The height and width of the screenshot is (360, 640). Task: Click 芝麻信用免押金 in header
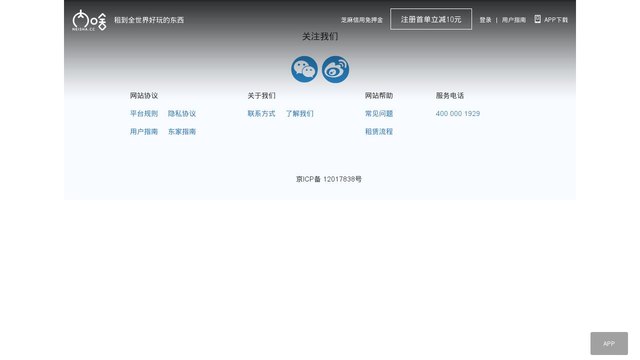coord(362,20)
